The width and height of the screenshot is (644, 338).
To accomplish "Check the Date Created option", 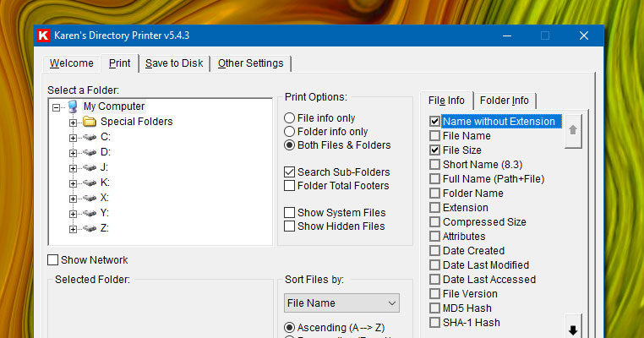I will [434, 251].
